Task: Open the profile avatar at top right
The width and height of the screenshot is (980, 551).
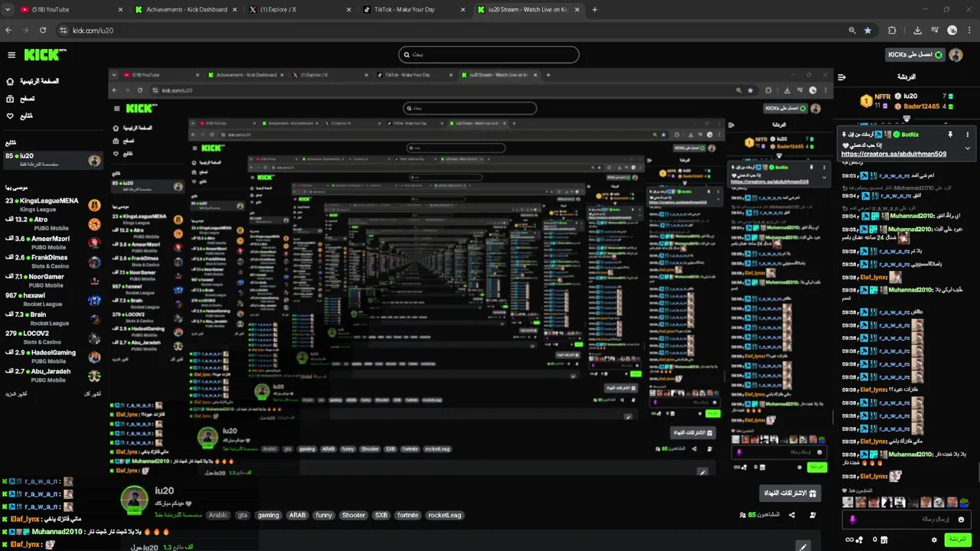Action: pyautogui.click(x=955, y=55)
